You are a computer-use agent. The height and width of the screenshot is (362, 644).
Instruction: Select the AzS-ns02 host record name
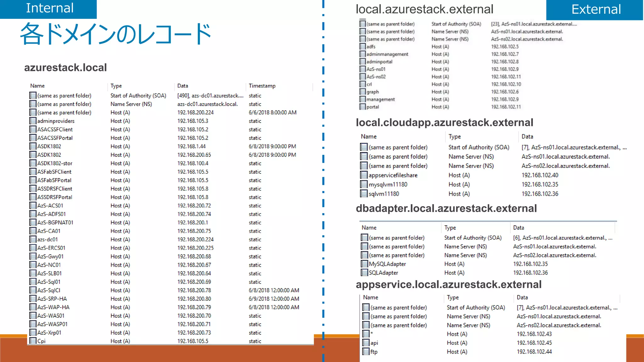pos(376,77)
